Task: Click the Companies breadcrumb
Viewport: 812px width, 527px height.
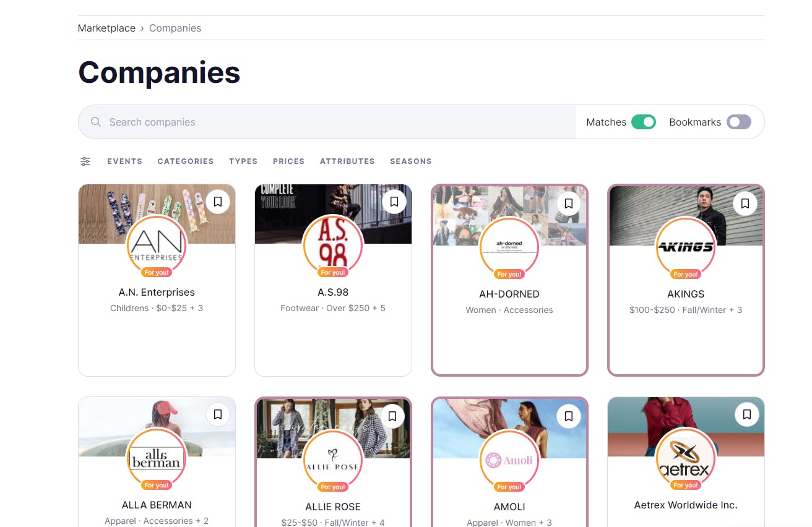Action: click(175, 28)
